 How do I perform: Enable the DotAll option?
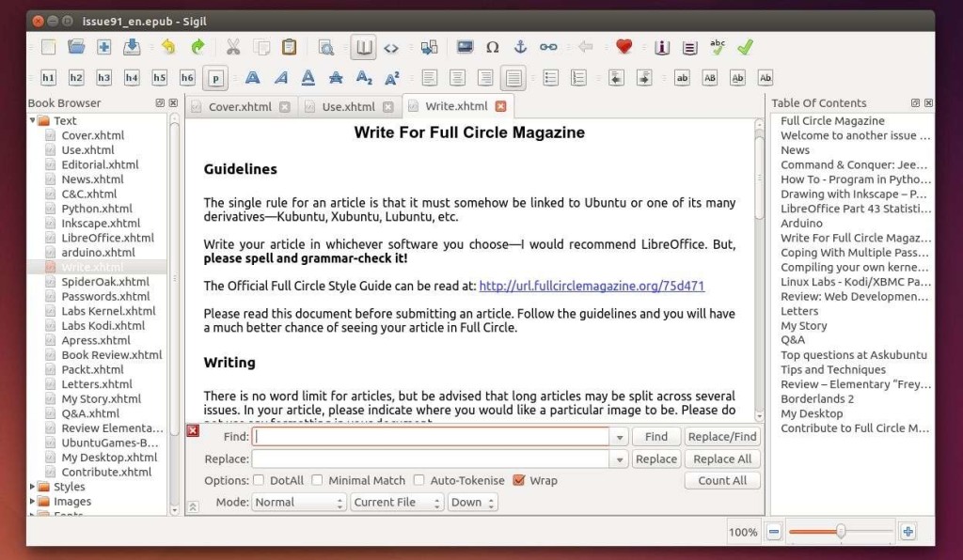coord(259,480)
